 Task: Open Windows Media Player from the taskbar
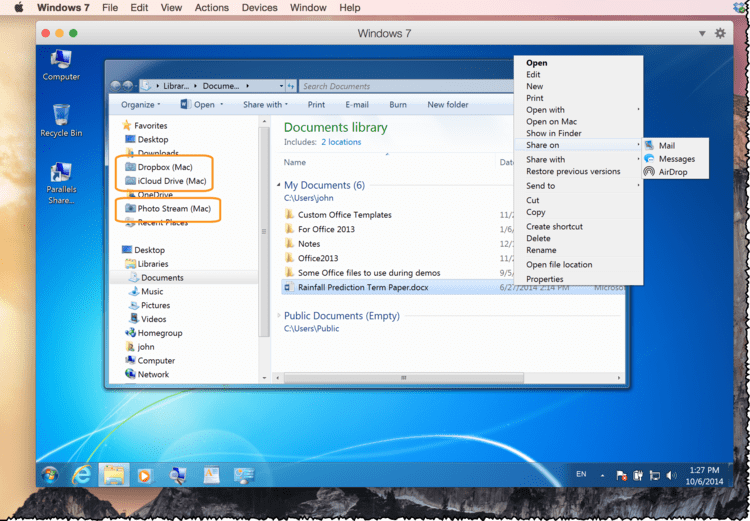tap(145, 475)
